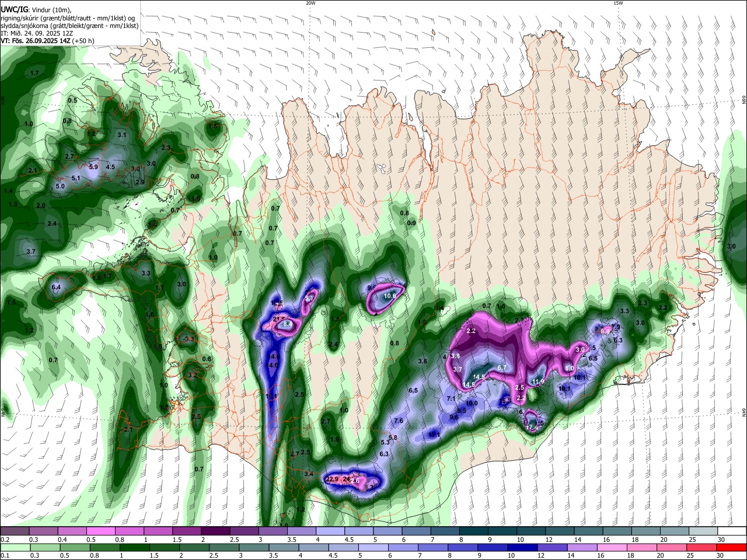The width and height of the screenshot is (747, 560).
Task: Select the dark blue 10–12 rain scale swatch
Action: point(522,548)
